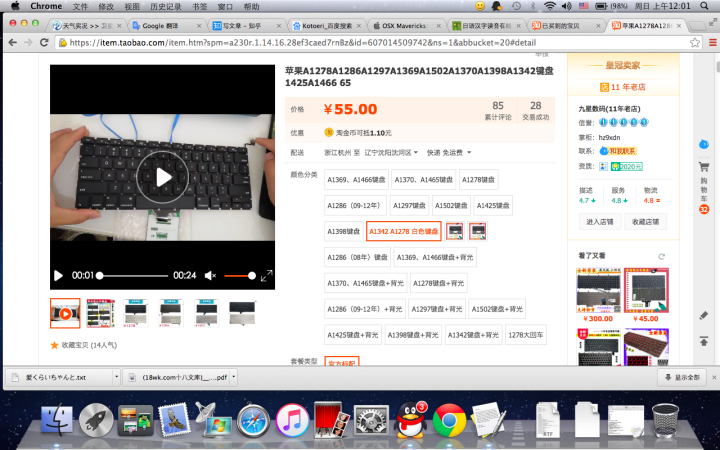Image resolution: width=720 pixels, height=450 pixels.
Task: Unmute the product video speaker icon
Action: click(210, 276)
